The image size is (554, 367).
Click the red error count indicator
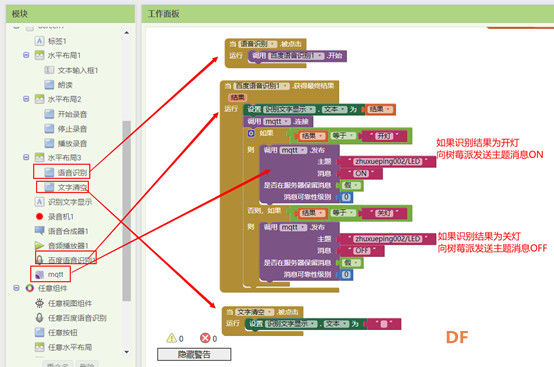[x=205, y=338]
